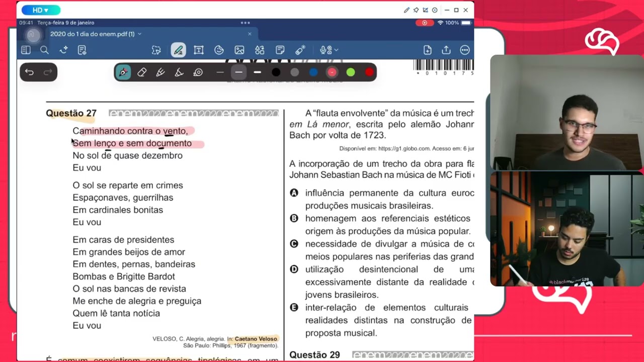Pick the blue pen color

pos(313,72)
